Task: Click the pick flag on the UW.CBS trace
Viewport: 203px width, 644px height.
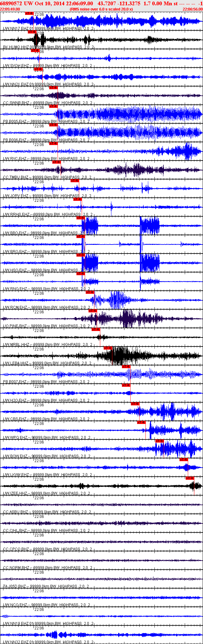Action: 135,404
